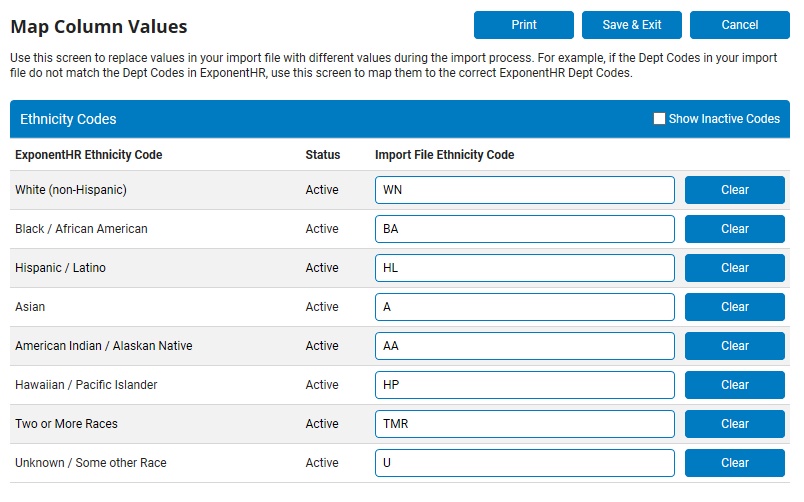Click the Asian import code input

525,307
